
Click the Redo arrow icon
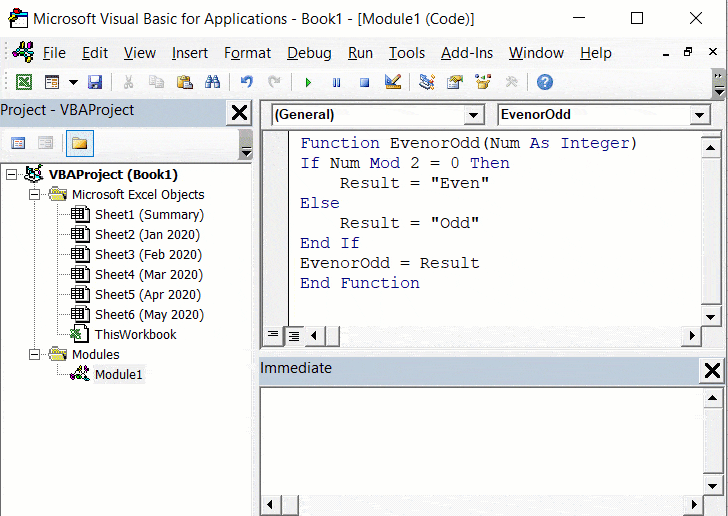point(274,82)
